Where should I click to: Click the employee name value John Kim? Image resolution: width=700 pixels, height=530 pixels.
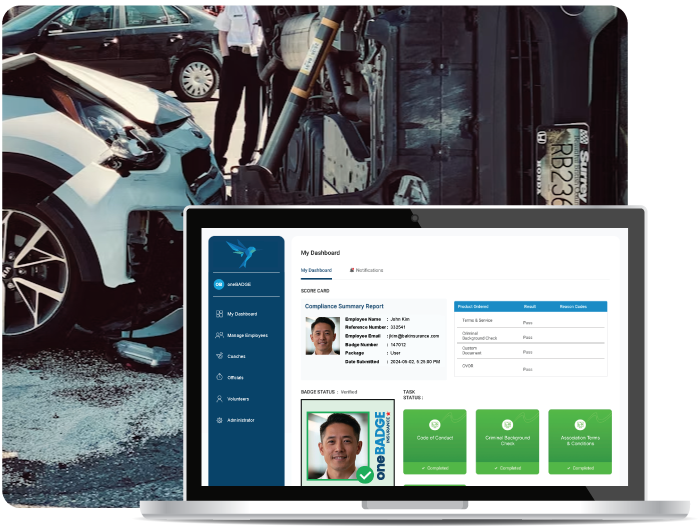400,319
